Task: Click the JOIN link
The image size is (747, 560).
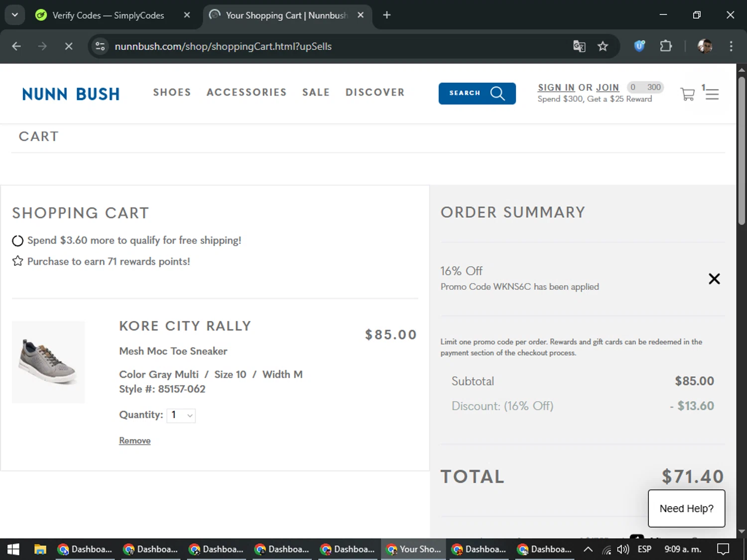Action: pyautogui.click(x=608, y=88)
